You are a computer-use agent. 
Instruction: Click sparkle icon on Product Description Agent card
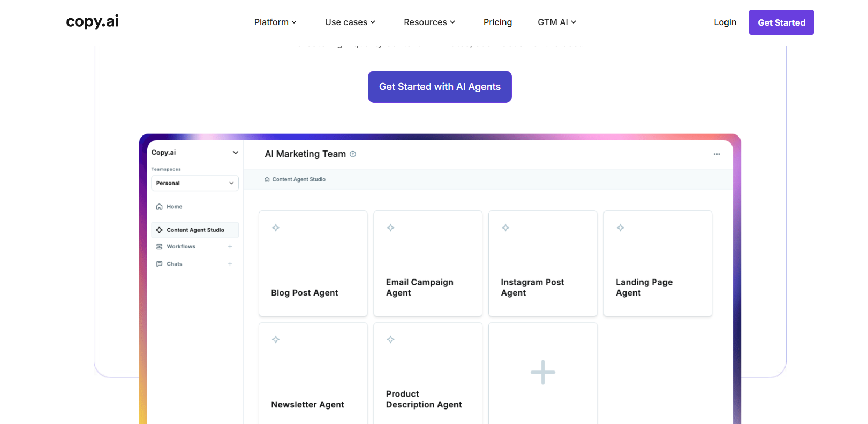pyautogui.click(x=391, y=340)
